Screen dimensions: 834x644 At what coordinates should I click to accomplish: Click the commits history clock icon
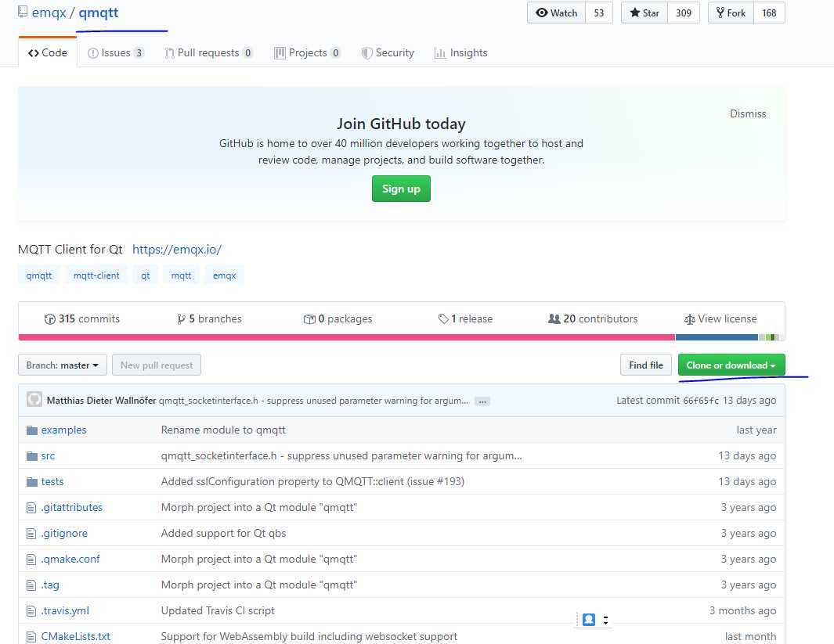coord(50,318)
